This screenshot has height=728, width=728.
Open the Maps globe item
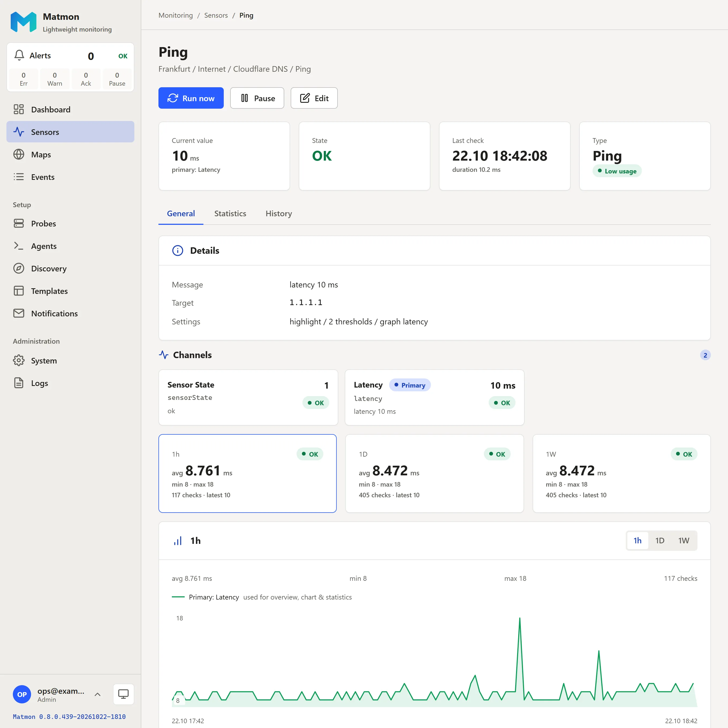(70, 154)
